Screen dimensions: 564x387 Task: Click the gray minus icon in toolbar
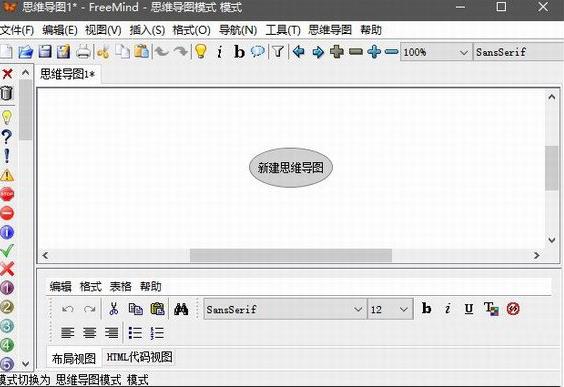(x=356, y=52)
